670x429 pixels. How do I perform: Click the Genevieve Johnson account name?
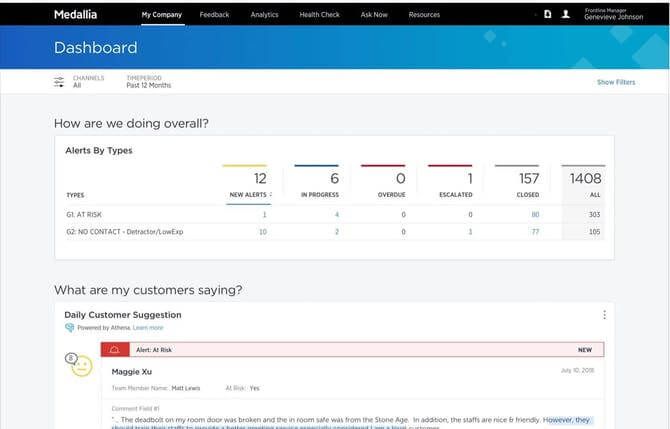tap(614, 17)
